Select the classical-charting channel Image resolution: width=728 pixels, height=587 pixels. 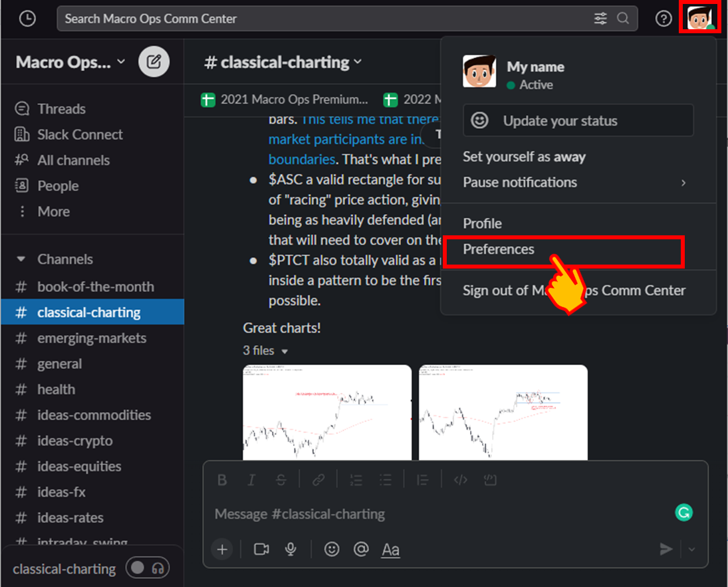pyautogui.click(x=92, y=312)
